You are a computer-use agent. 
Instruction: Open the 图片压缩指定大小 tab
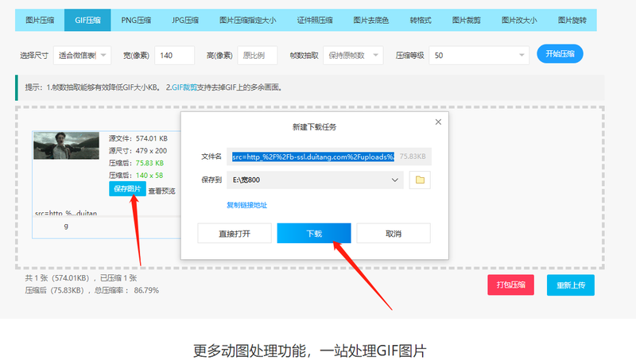[247, 21]
